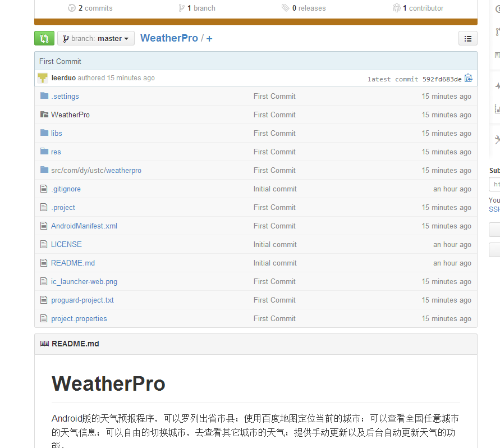Open the .project file
500x448 pixels.
63,207
